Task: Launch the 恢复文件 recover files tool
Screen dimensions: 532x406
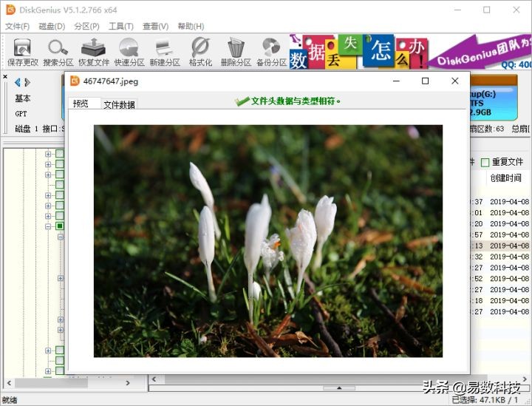Action: tap(94, 52)
